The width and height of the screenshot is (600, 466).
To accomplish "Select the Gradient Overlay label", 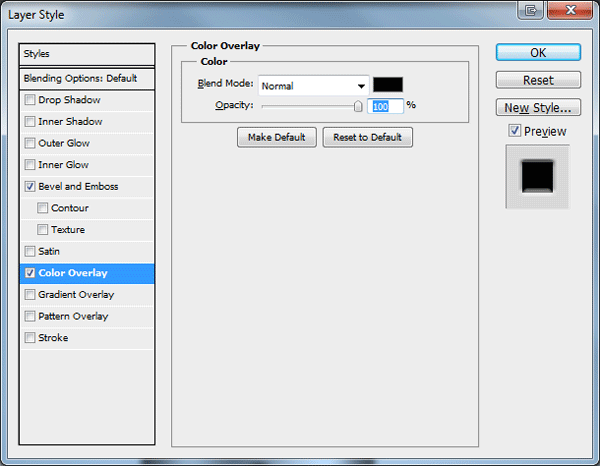I will 76,295.
